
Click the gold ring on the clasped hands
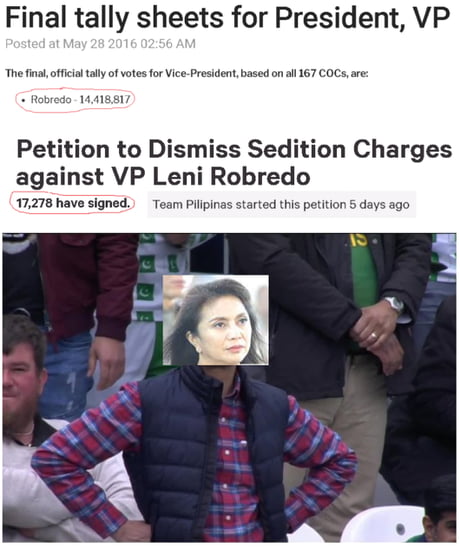coord(373,336)
